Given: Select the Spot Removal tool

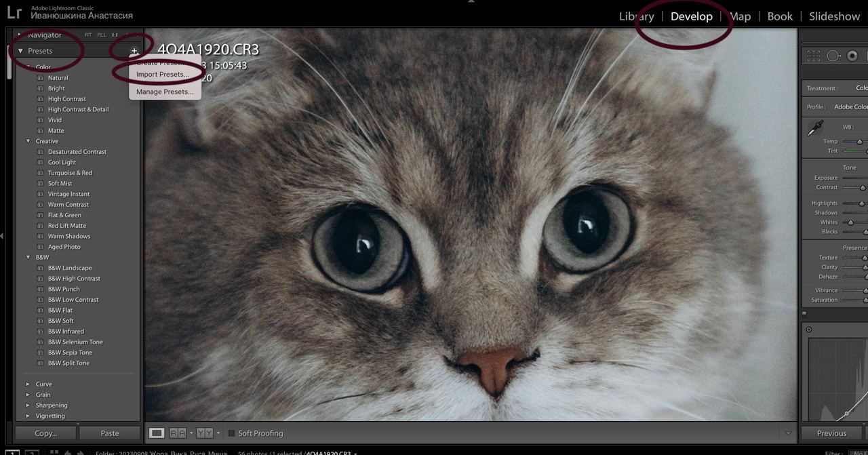Looking at the screenshot, I should pyautogui.click(x=833, y=56).
